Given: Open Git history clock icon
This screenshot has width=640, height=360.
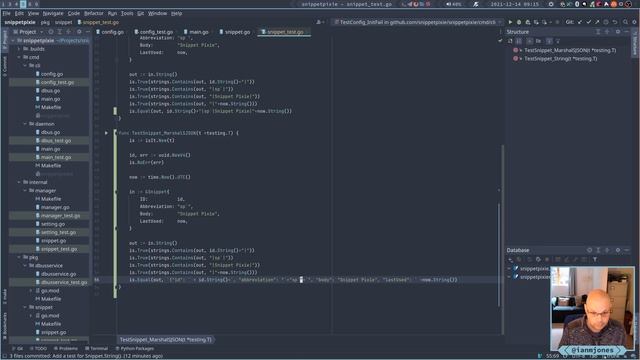Looking at the screenshot, I should point(606,22).
